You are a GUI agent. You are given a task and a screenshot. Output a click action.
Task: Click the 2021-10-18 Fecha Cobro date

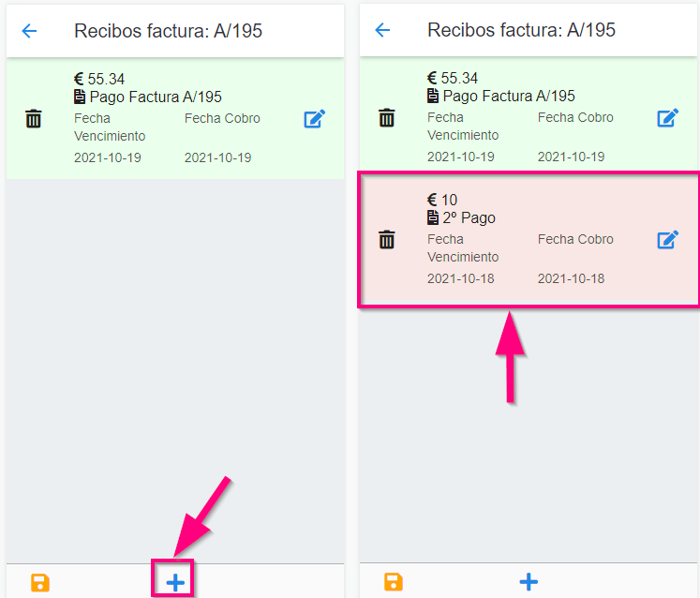pyautogui.click(x=571, y=278)
